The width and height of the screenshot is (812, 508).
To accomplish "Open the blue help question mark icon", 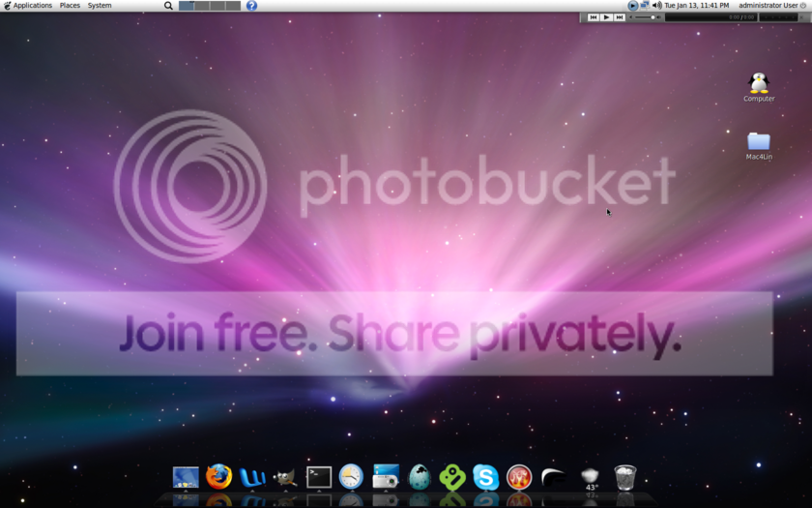I will 251,6.
